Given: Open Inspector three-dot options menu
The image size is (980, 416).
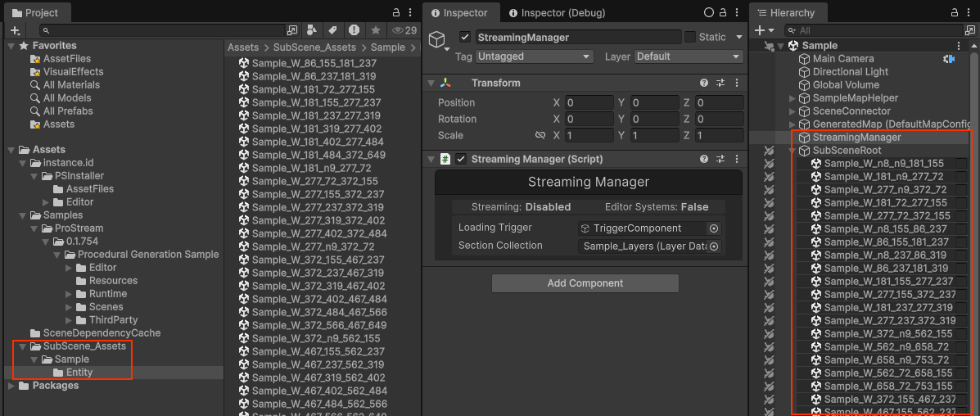Looking at the screenshot, I should click(x=737, y=12).
